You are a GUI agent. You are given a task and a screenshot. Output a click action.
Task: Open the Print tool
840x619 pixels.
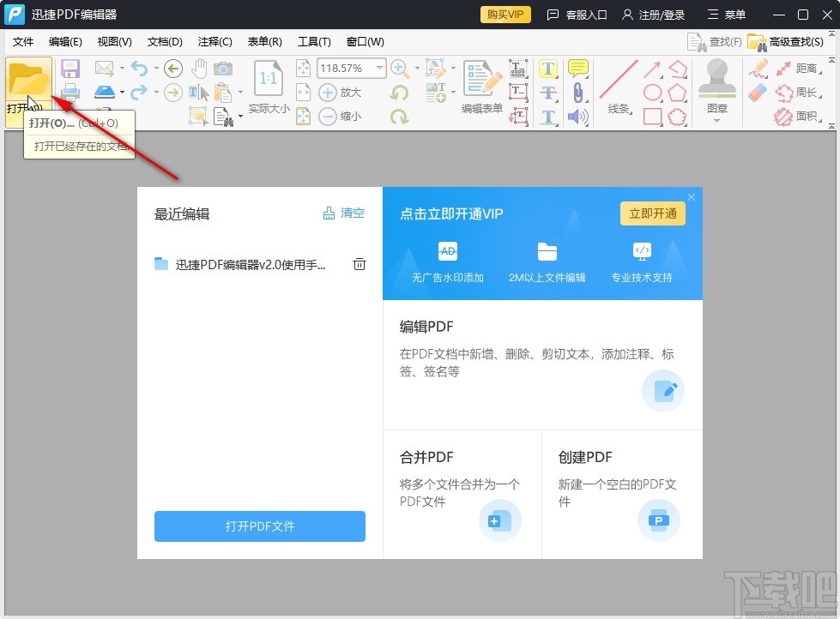[70, 92]
